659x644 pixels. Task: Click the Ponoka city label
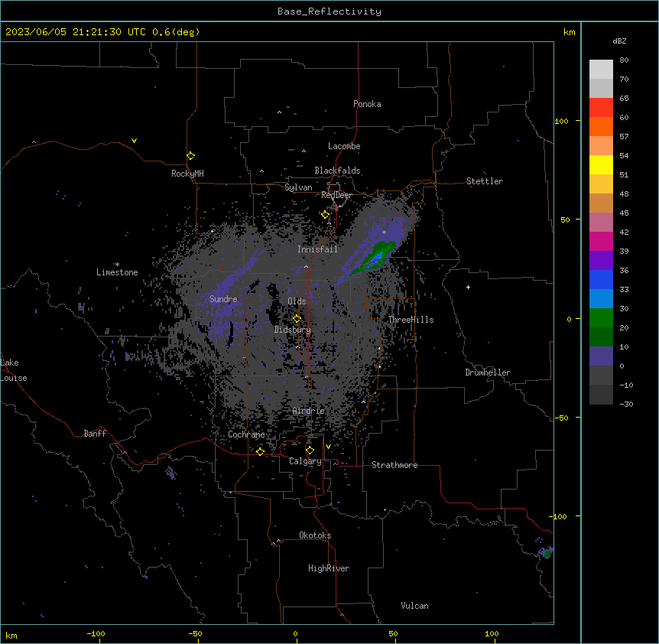[x=367, y=104]
